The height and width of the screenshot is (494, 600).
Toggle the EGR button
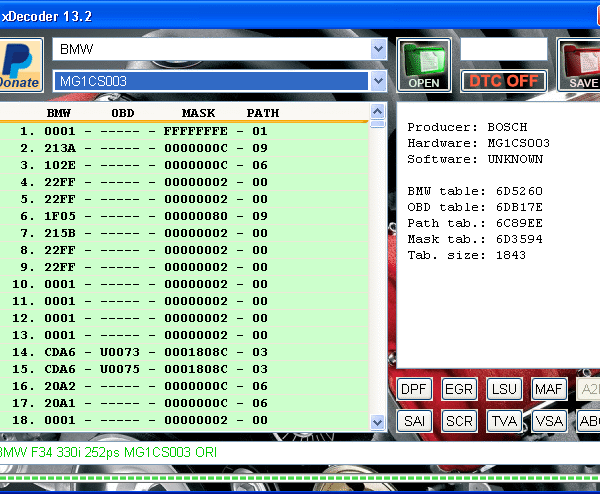pyautogui.click(x=459, y=389)
